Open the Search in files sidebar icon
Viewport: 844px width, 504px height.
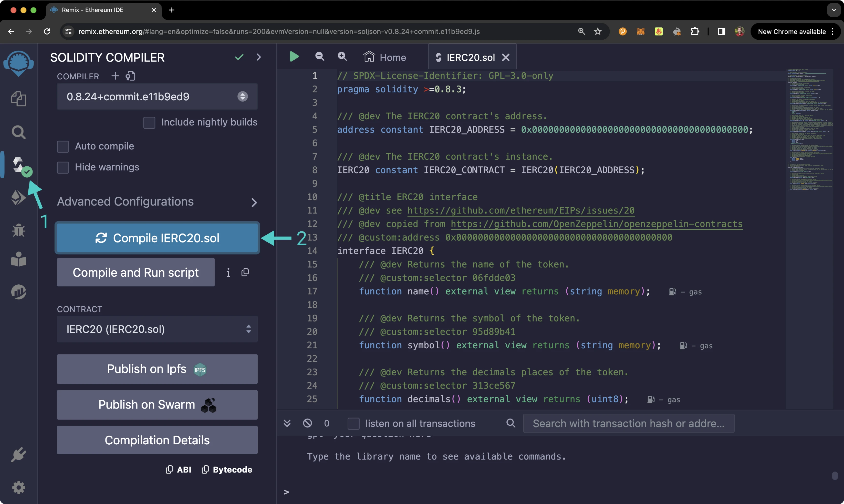(19, 132)
